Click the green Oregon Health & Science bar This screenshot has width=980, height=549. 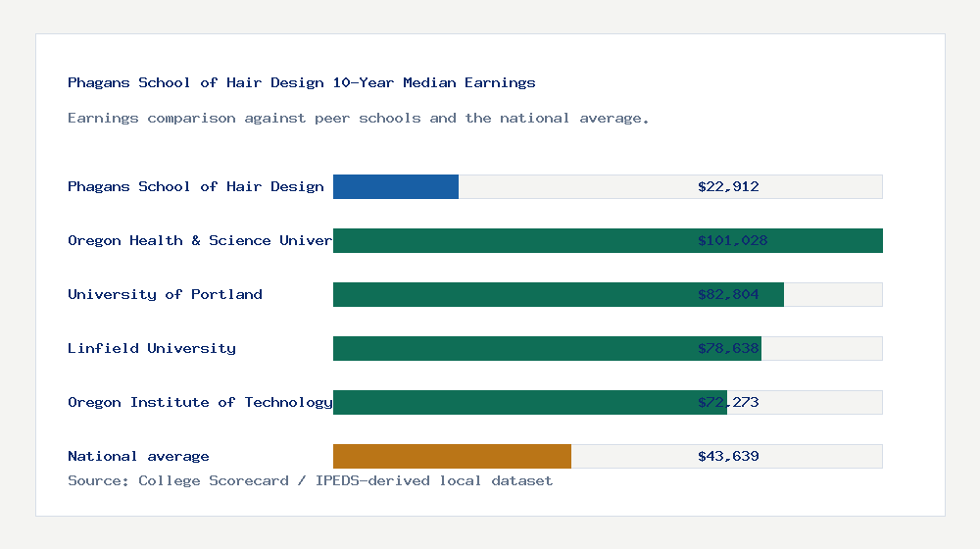(x=609, y=241)
